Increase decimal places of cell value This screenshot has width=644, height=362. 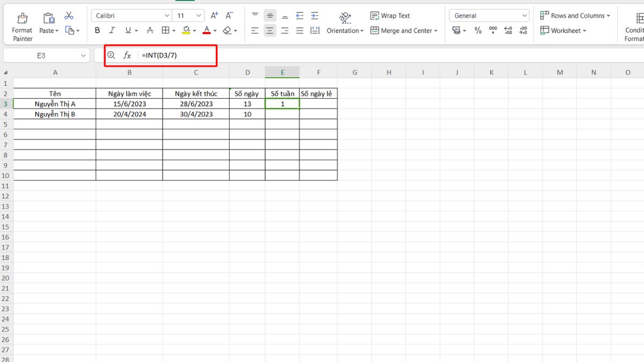pos(508,31)
